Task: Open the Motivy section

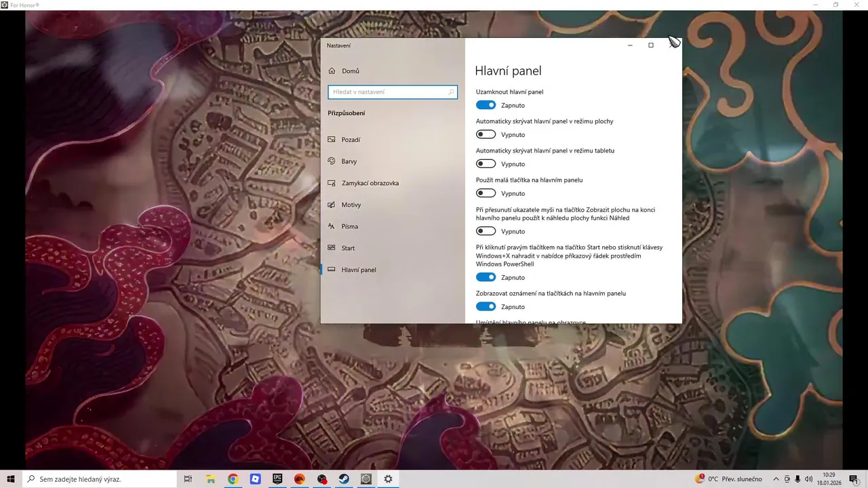Action: (393, 205)
